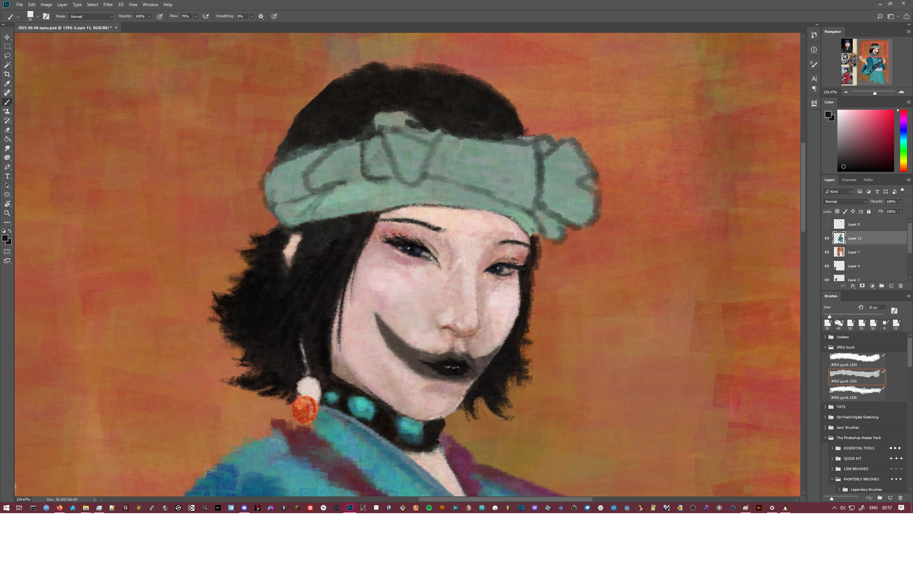Enable airbrush-style build-up
The image size is (913, 588).
pos(206,16)
